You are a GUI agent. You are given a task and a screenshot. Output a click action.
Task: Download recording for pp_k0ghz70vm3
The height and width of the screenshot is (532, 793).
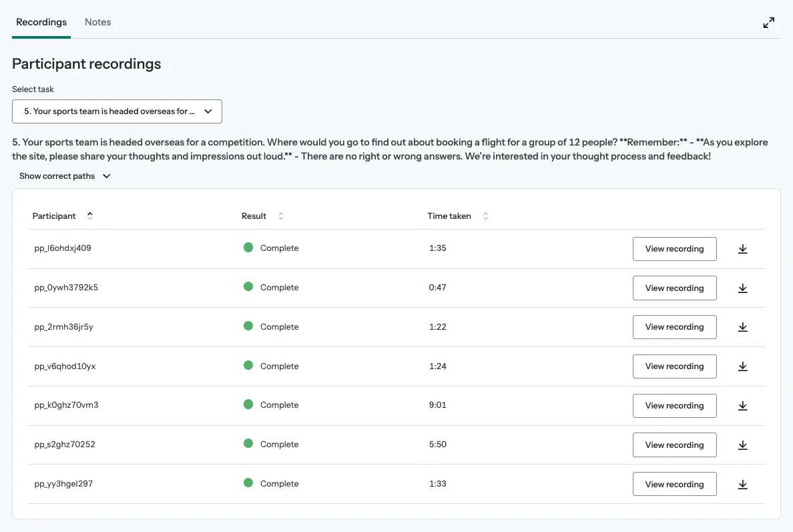pyautogui.click(x=742, y=406)
